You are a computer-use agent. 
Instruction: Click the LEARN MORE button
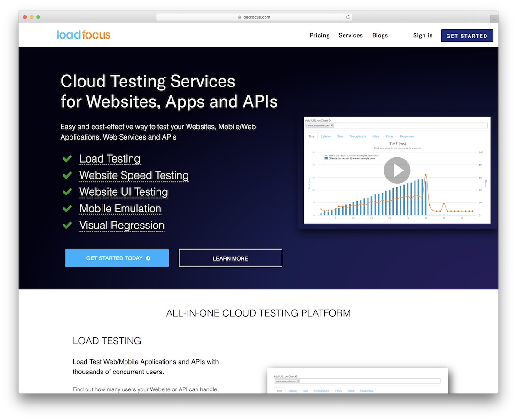(x=230, y=258)
